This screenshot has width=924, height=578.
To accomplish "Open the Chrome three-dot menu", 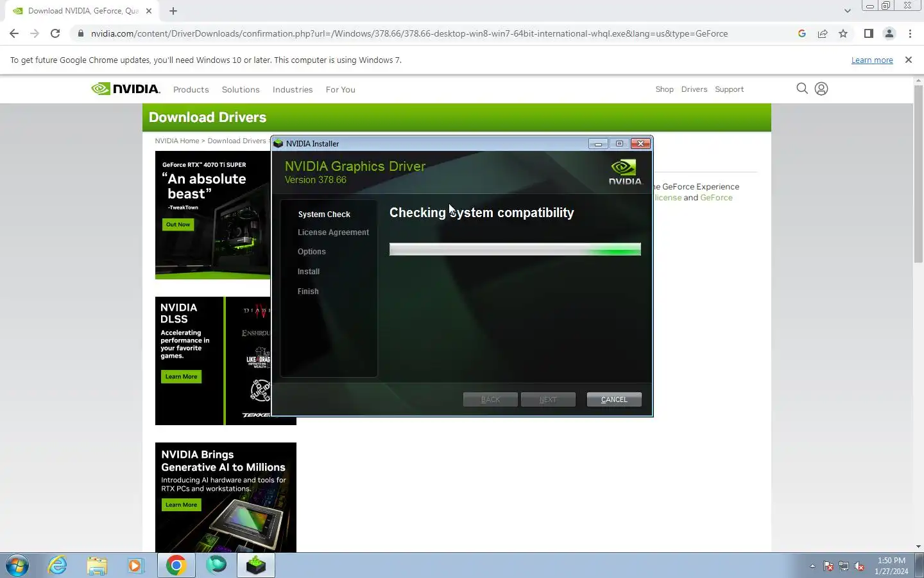I will point(910,33).
